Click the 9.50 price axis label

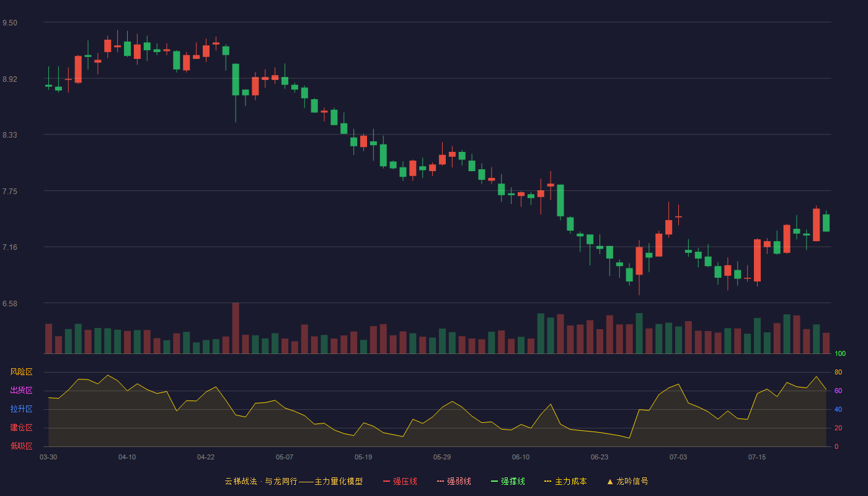pos(10,23)
